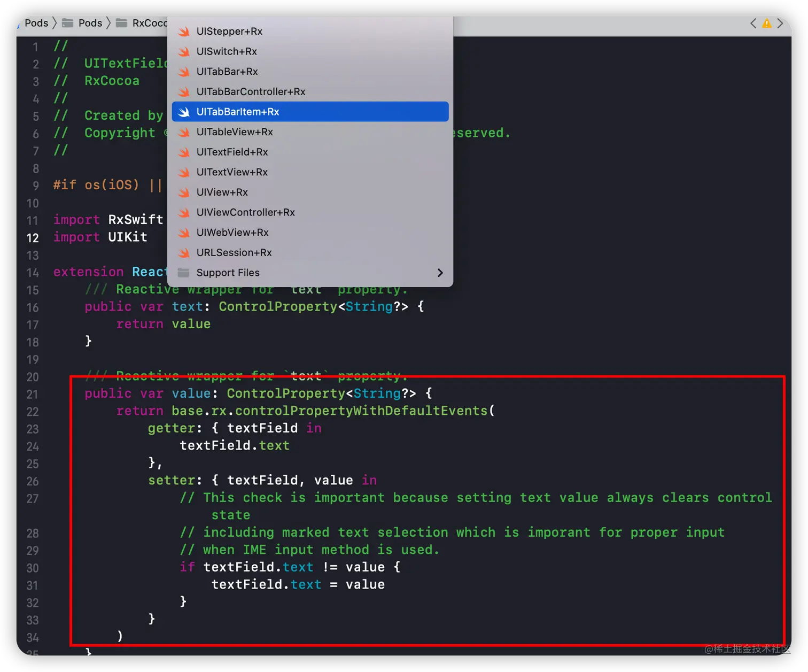The width and height of the screenshot is (808, 672).
Task: Click "#if os(iOS)" on line 9
Action: point(96,185)
